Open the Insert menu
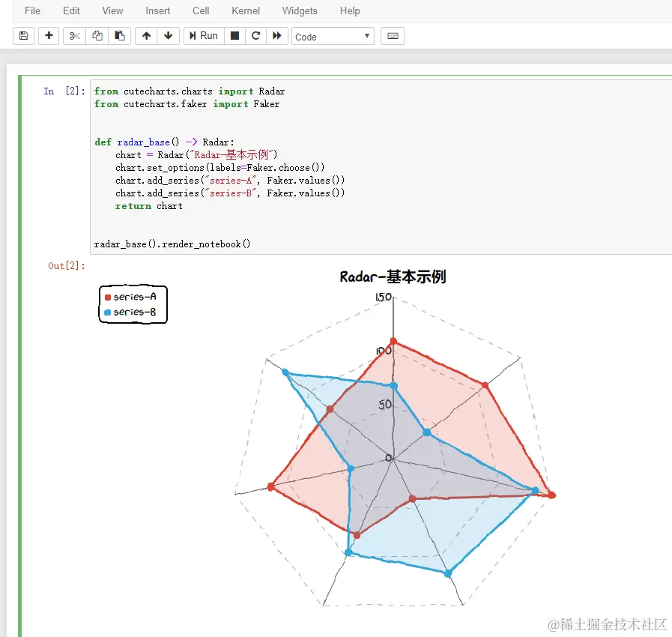Screen dimensions: 672x637 [x=158, y=10]
